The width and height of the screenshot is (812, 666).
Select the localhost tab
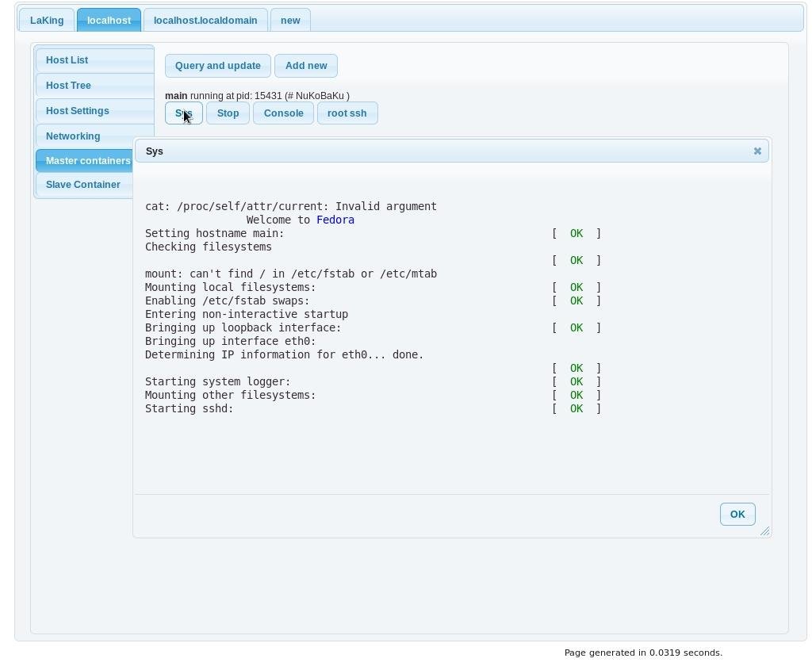[109, 20]
